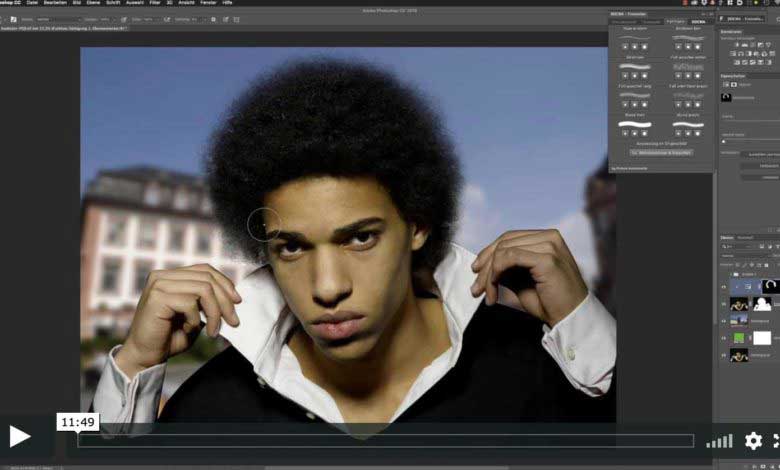Image resolution: width=780 pixels, height=470 pixels.
Task: Open smoothing options gear in options bar
Action: pyautogui.click(x=213, y=19)
